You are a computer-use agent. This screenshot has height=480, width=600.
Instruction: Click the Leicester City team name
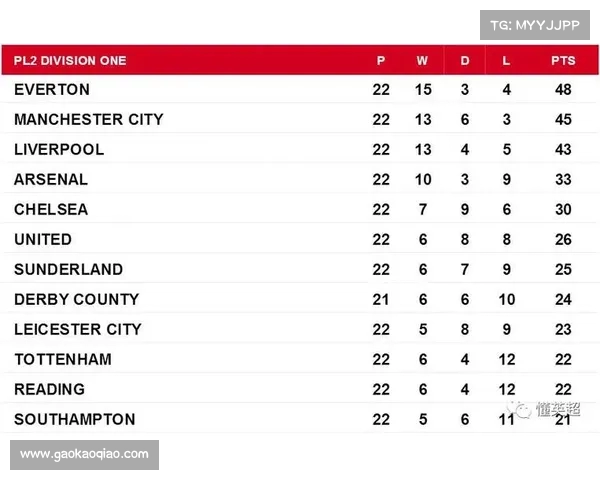click(78, 329)
